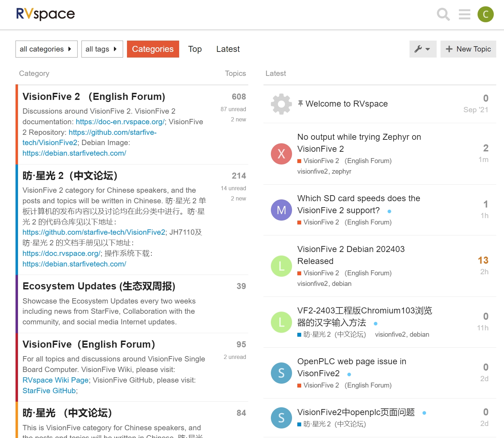Viewport: 504px width, 438px height.
Task: Open No output while trying Zephyr topic
Action: click(359, 143)
